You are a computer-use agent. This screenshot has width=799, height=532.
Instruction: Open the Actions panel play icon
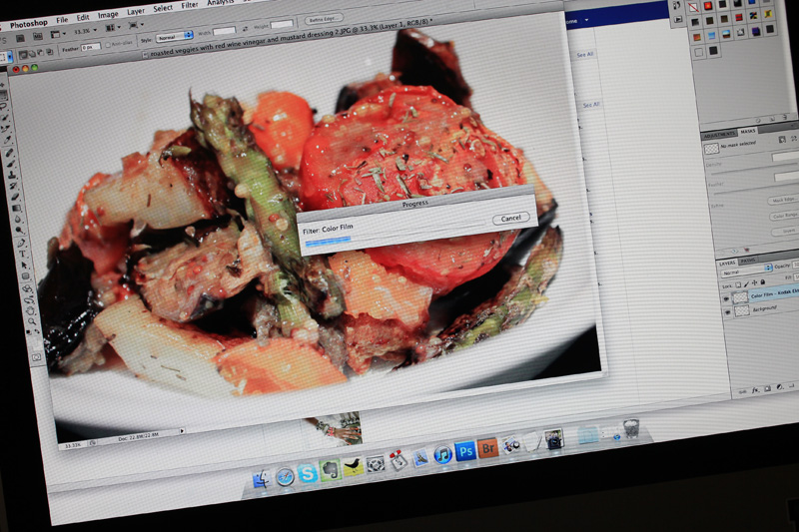point(678,19)
